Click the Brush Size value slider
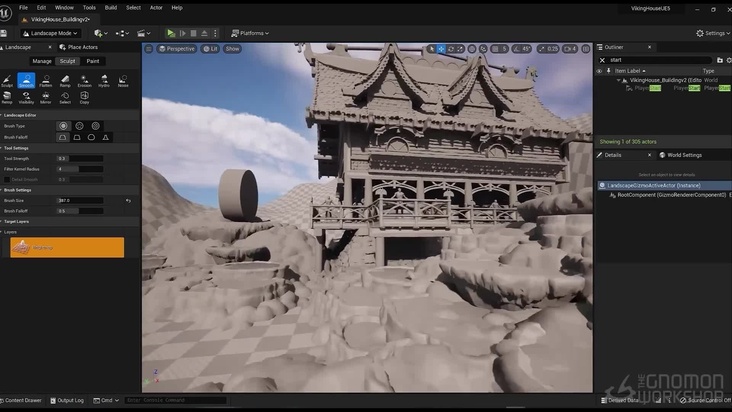 79,200
